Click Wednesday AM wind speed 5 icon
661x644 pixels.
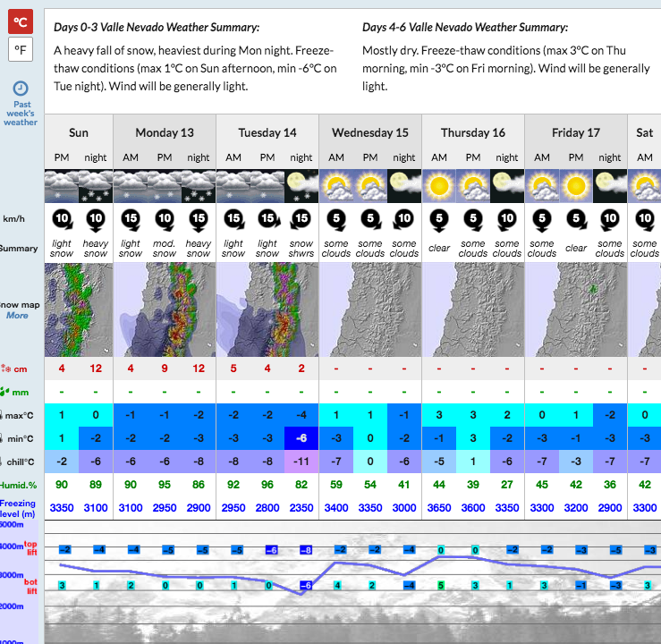click(x=336, y=219)
